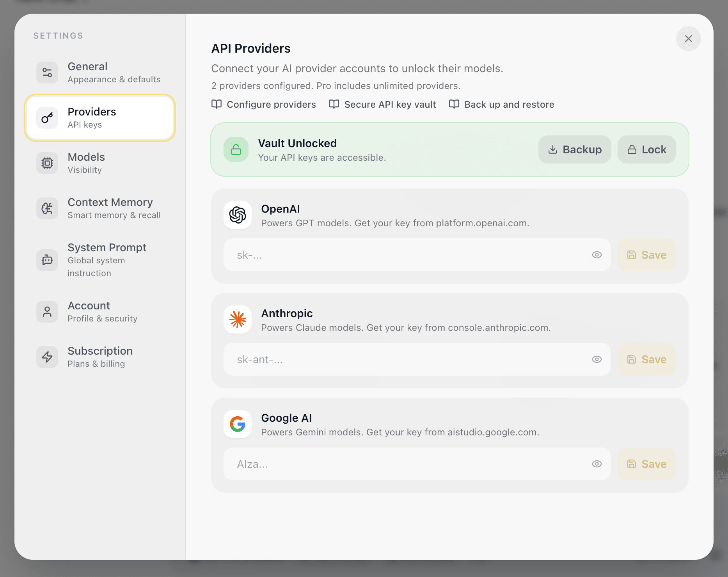This screenshot has height=577, width=728.
Task: Click the 'Anthropic' provider name
Action: pos(287,313)
